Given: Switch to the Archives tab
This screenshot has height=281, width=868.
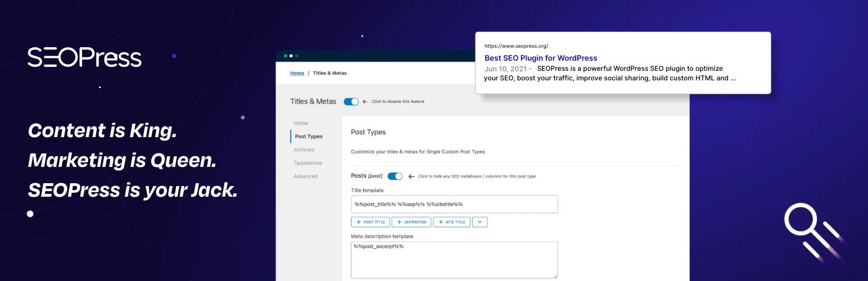Looking at the screenshot, I should pos(304,150).
